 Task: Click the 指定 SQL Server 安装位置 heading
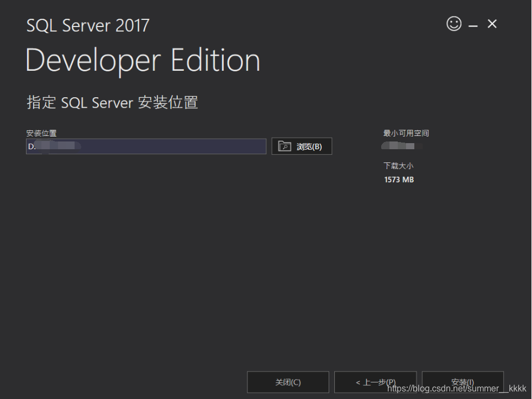tap(112, 102)
